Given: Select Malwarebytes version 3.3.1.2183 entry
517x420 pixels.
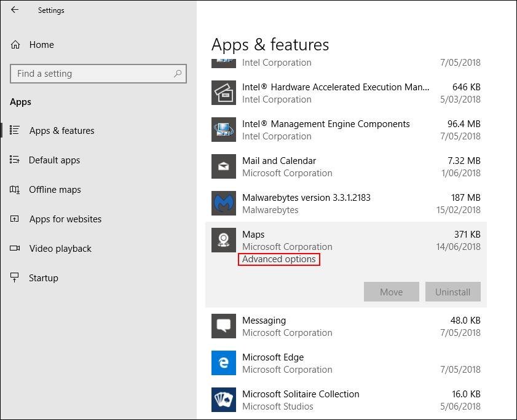Looking at the screenshot, I should coord(306,198).
